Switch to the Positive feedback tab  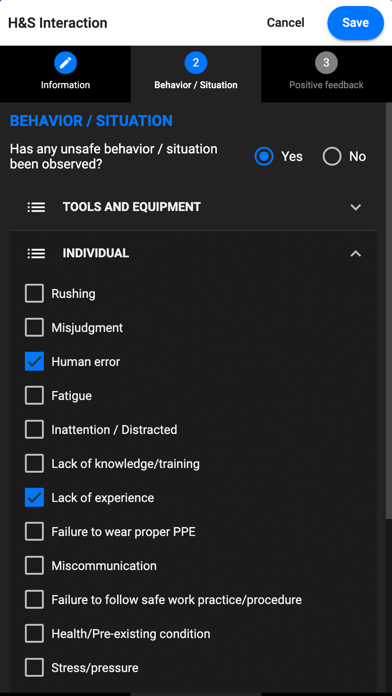326,74
